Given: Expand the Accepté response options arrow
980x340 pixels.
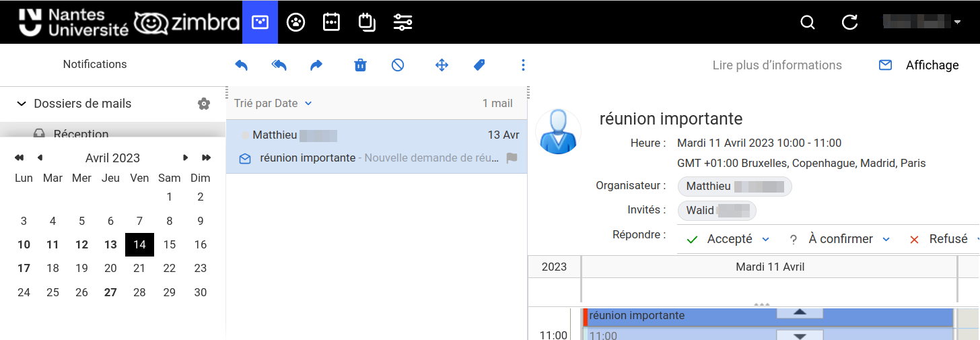Looking at the screenshot, I should (x=765, y=240).
